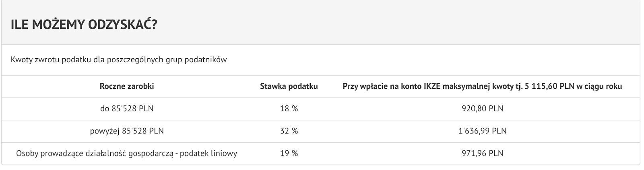644x170 pixels.
Task: Click 'Osoby prowadzące działalność gospodarczą' text
Action: [x=95, y=154]
